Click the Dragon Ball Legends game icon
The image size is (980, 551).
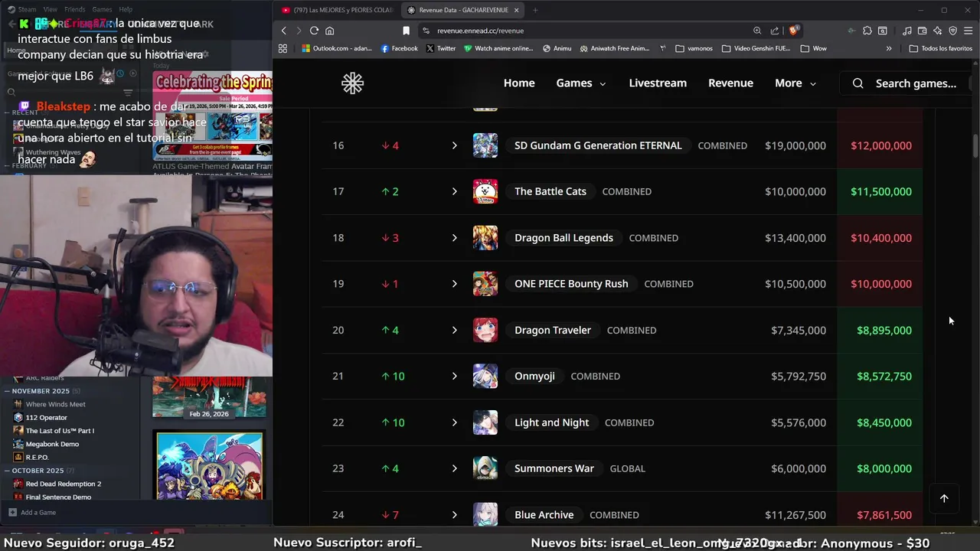pyautogui.click(x=485, y=238)
